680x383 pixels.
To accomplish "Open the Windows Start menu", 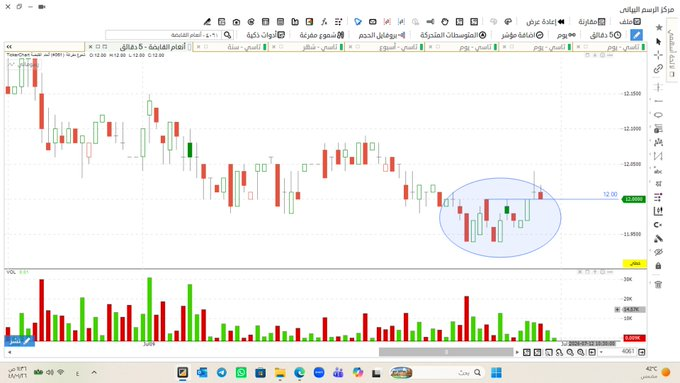I will pos(497,373).
